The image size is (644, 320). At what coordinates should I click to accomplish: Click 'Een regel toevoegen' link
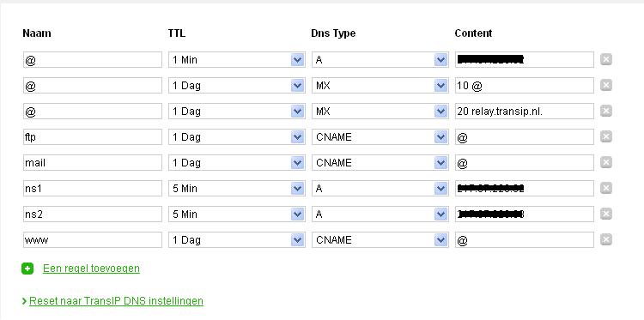coord(91,269)
